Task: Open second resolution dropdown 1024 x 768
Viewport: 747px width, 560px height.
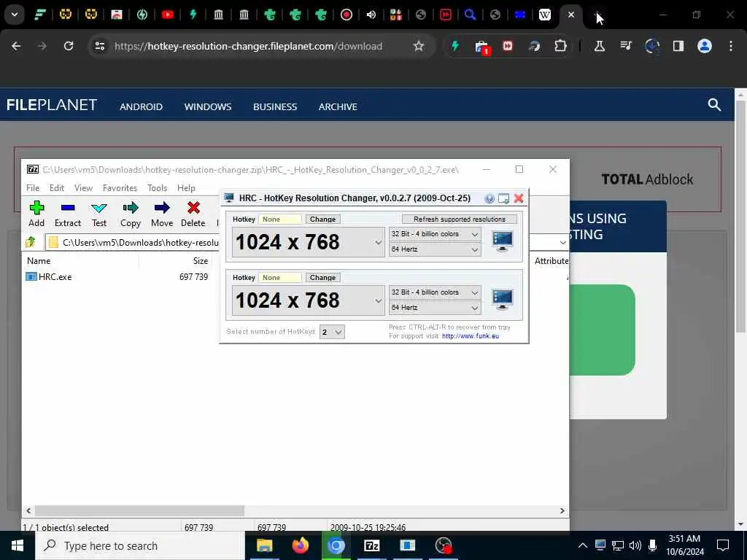Action: tap(309, 300)
